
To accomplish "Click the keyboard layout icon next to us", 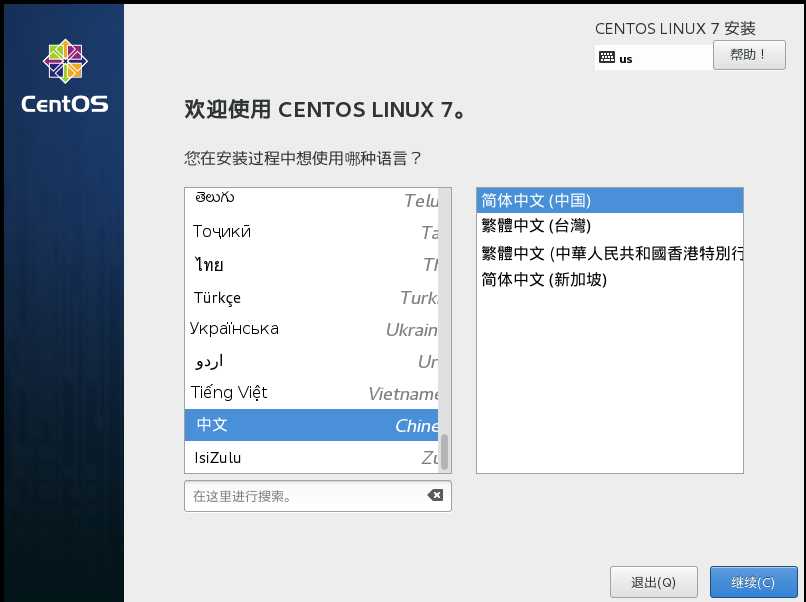I will (x=607, y=57).
